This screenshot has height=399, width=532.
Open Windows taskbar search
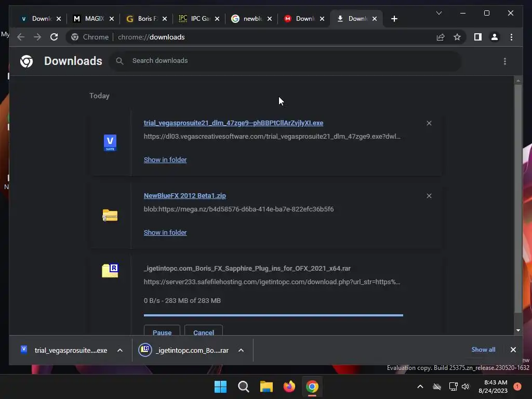(x=243, y=387)
